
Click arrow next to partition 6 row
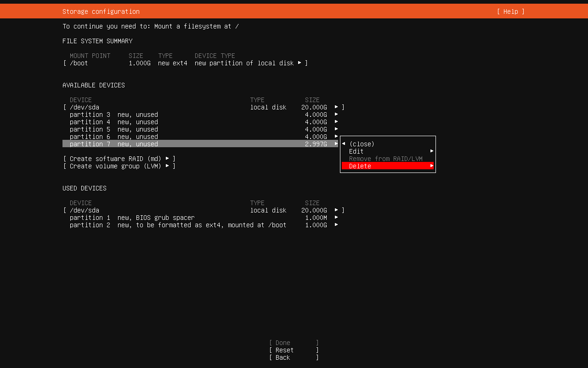coord(336,137)
